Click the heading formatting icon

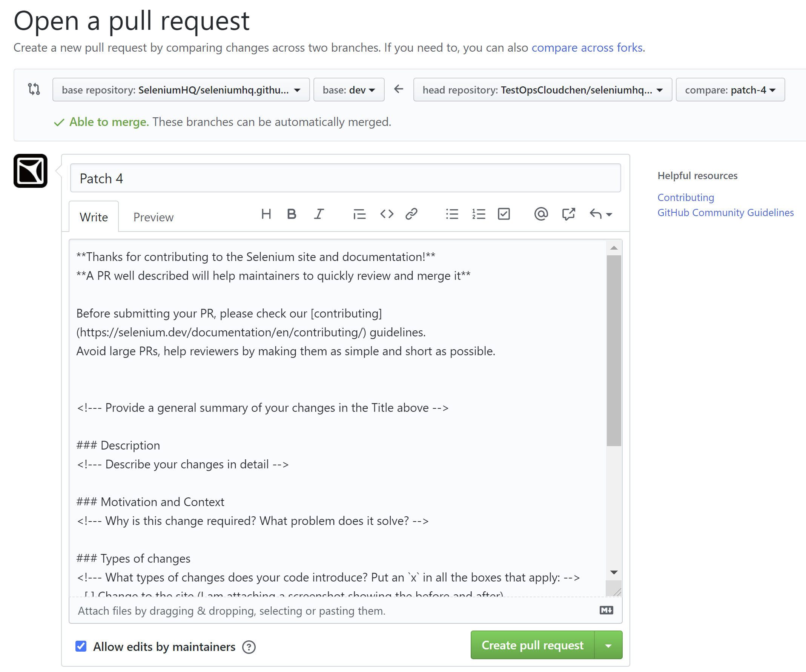[x=266, y=214]
